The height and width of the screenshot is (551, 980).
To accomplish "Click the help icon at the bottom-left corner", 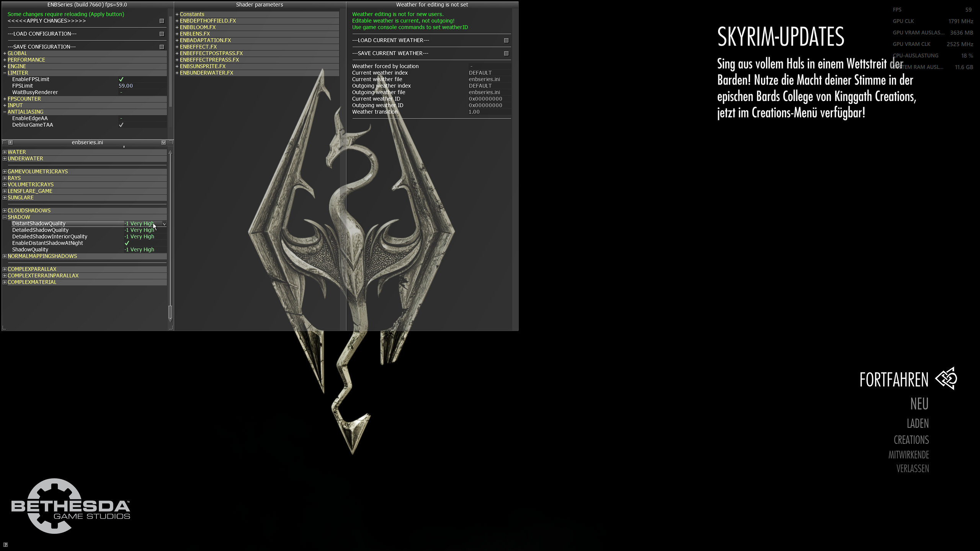I will (5, 545).
